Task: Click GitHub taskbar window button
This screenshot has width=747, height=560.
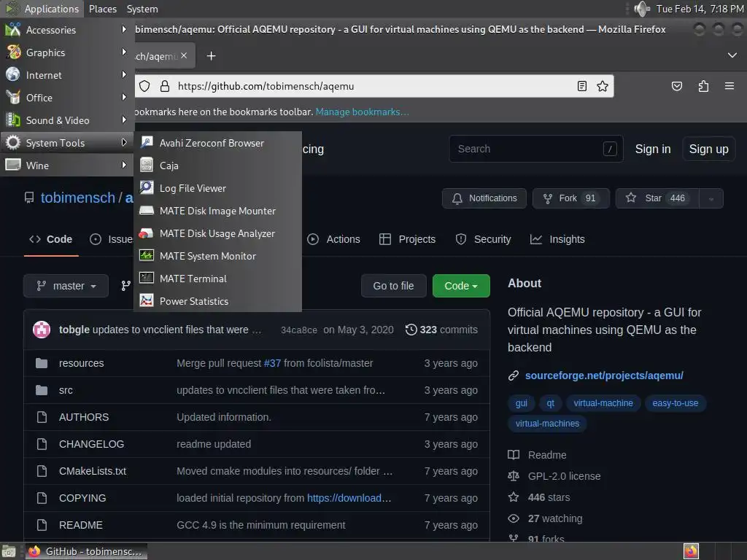Action: (86, 551)
